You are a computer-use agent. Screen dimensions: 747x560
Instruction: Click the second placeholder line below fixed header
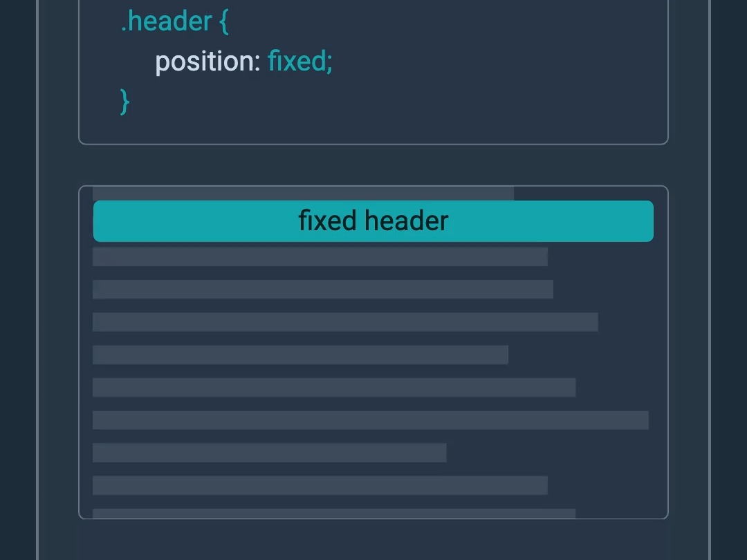tap(322, 290)
